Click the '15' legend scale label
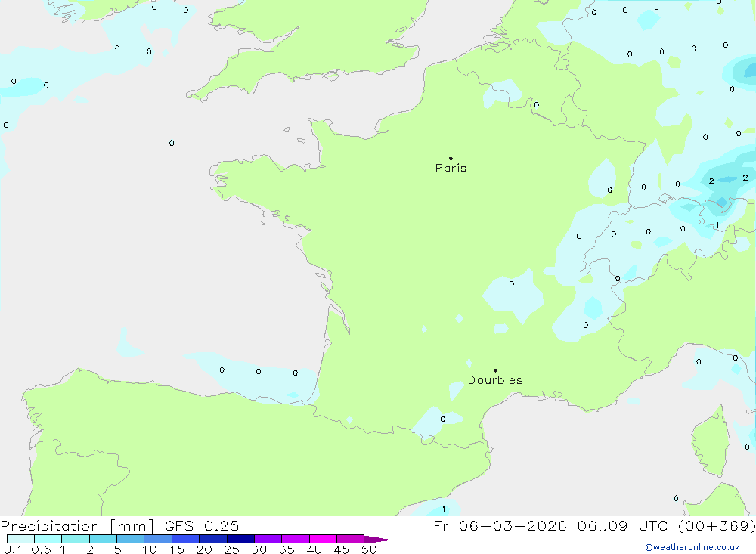Image resolution: width=756 pixels, height=554 pixels. pos(177,549)
